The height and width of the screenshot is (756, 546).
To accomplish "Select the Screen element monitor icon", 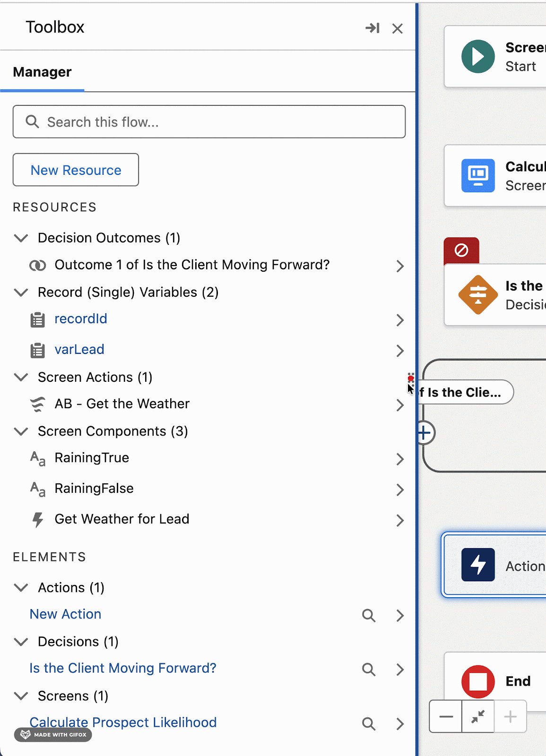I will [x=478, y=176].
